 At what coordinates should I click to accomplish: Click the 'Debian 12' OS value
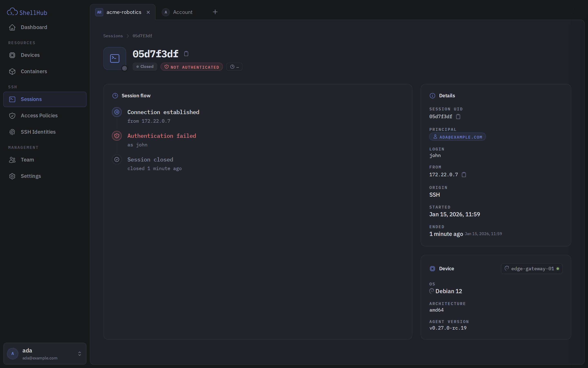coord(449,291)
